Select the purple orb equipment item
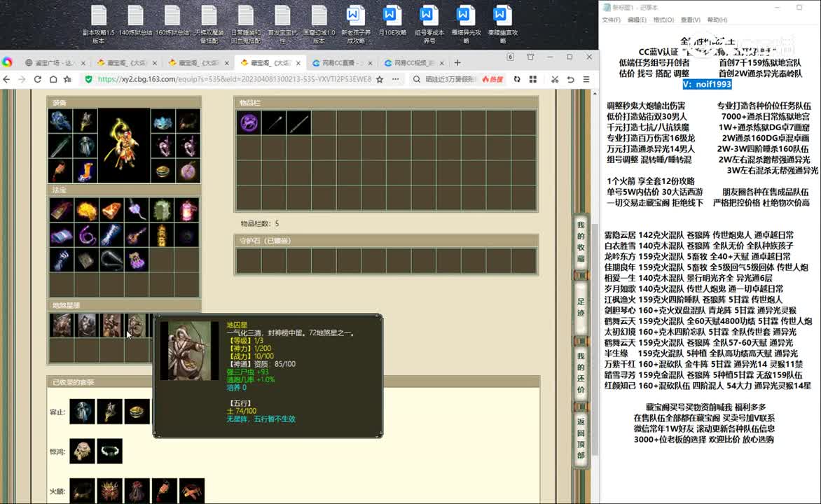The image size is (821, 504). click(188, 171)
